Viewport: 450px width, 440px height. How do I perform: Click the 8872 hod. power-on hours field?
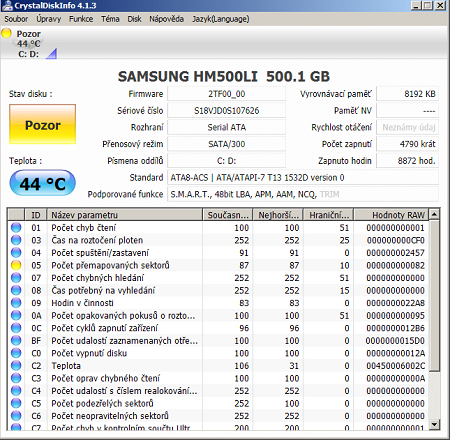pos(407,161)
